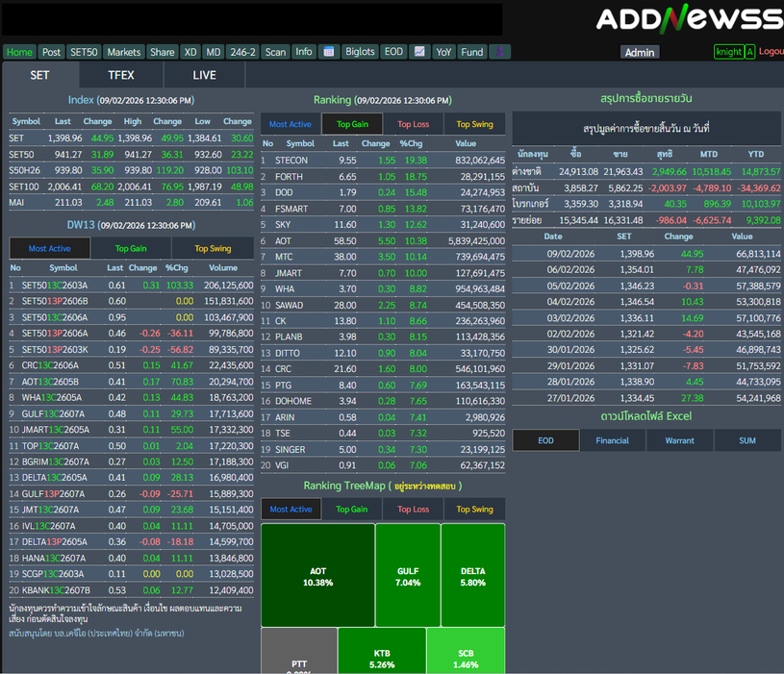
Task: Open the SET50 toolbar item
Action: (84, 52)
